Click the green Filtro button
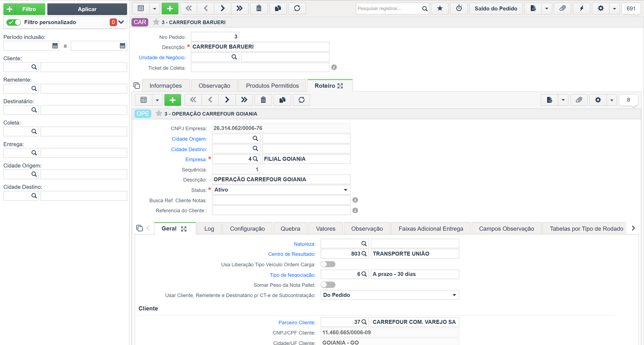Screen dimensions: 644x345 [x=24, y=9]
